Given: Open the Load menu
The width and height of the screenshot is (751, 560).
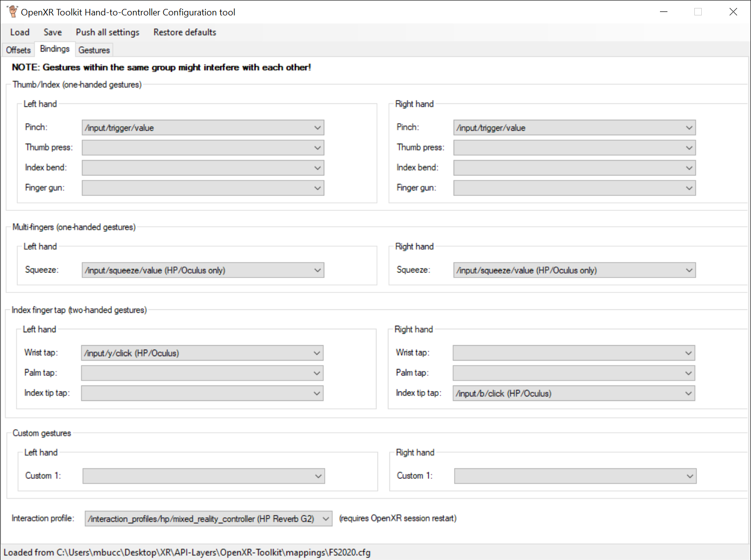Looking at the screenshot, I should 19,32.
